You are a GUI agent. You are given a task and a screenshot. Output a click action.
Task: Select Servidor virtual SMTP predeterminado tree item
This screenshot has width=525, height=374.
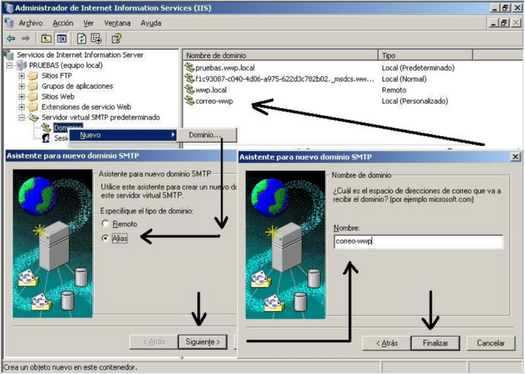pyautogui.click(x=100, y=118)
